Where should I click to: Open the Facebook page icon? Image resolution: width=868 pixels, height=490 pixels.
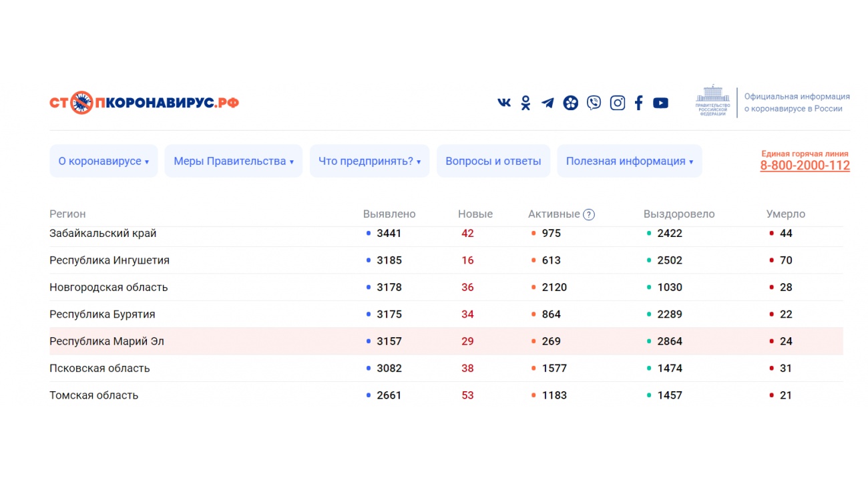tap(638, 103)
